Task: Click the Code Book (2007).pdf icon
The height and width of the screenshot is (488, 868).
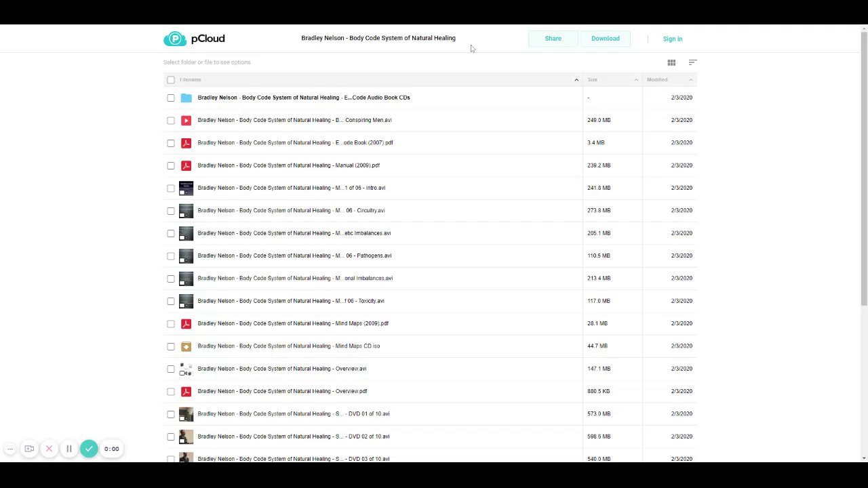Action: [186, 143]
